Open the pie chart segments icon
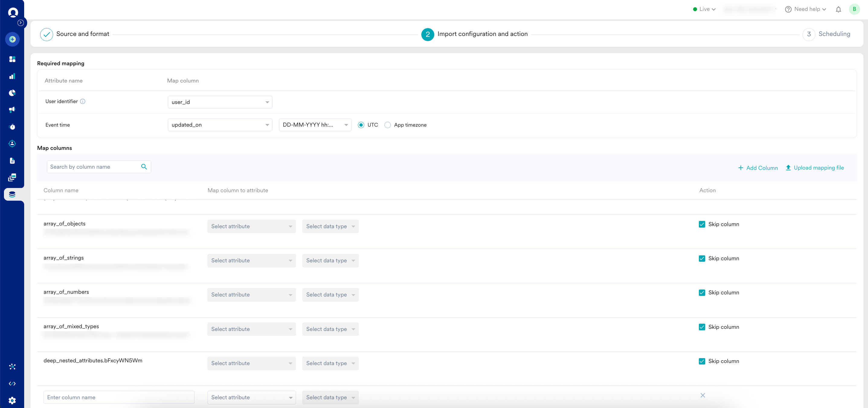 pyautogui.click(x=12, y=93)
